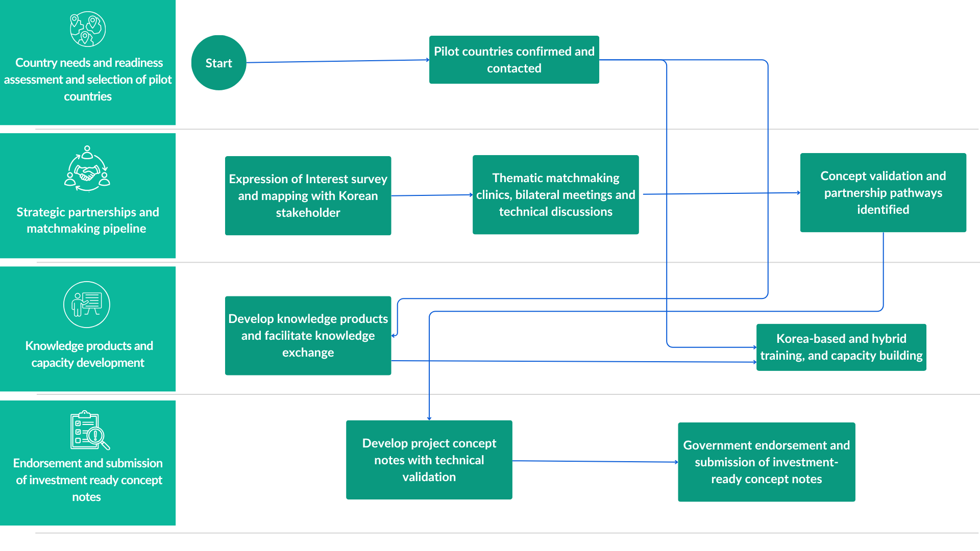980x551 pixels.
Task: Click Government endorsement and submission box
Action: (766, 462)
